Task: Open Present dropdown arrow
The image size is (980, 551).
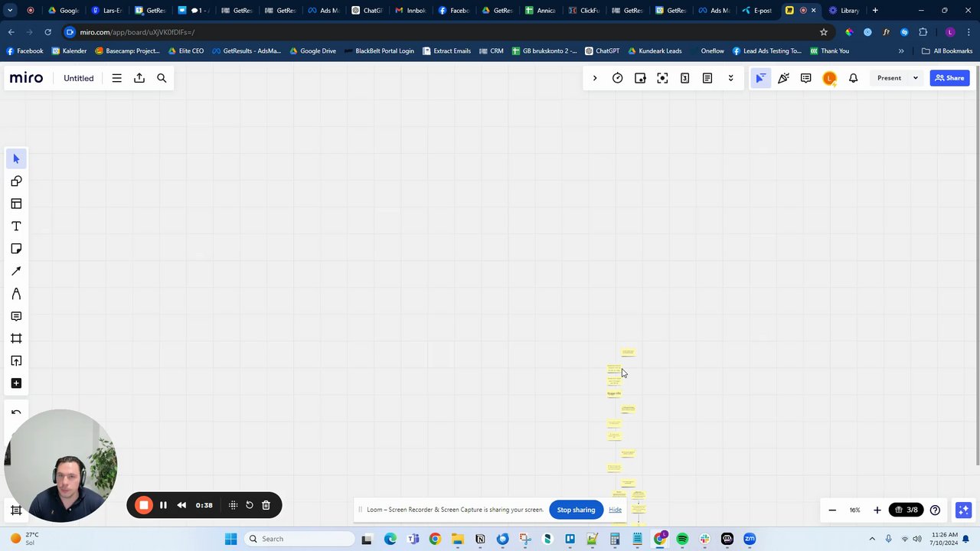Action: (915, 78)
